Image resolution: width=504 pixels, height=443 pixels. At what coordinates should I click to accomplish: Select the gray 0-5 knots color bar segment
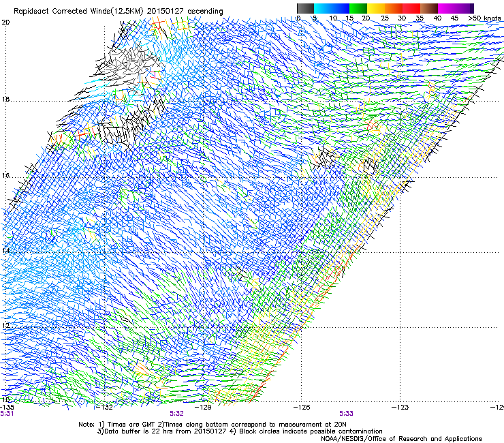coord(305,8)
